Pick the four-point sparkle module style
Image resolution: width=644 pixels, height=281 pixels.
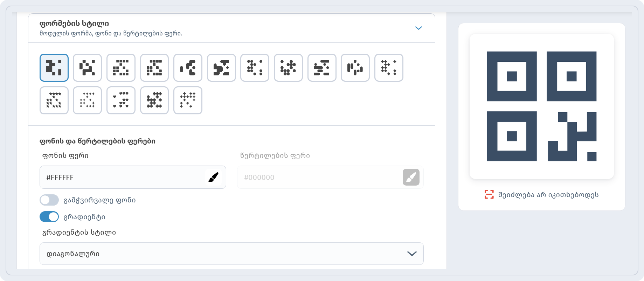[88, 100]
